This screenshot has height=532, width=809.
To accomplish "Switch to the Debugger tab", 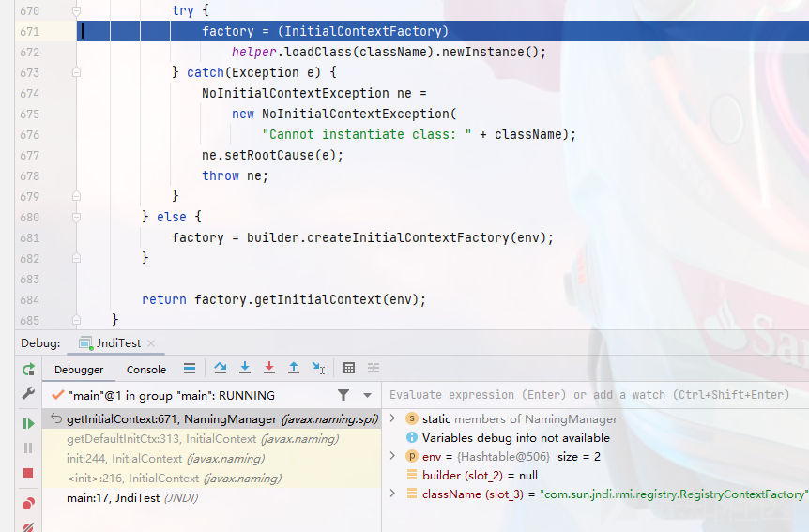I will tap(79, 370).
